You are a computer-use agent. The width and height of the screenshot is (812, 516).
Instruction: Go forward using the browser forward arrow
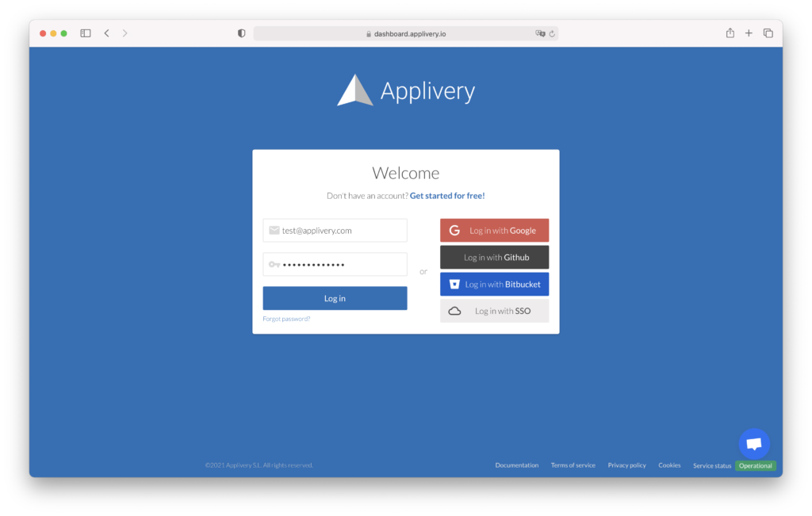click(124, 33)
